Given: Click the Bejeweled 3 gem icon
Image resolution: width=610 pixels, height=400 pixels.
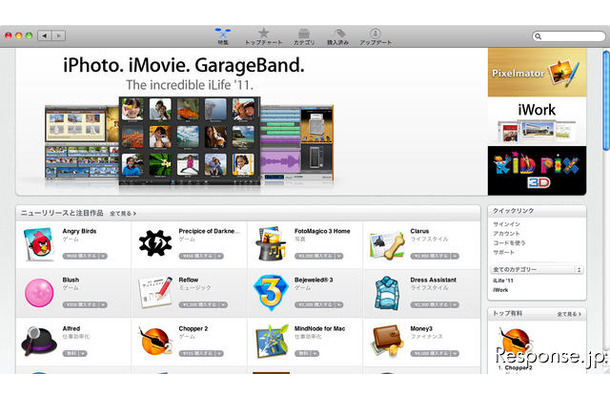Looking at the screenshot, I should click(271, 293).
